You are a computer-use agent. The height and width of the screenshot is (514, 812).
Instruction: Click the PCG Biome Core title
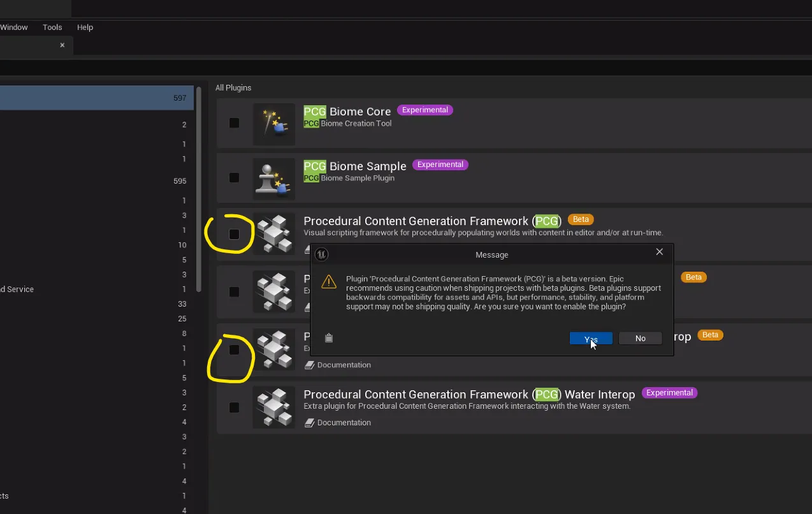pyautogui.click(x=347, y=112)
